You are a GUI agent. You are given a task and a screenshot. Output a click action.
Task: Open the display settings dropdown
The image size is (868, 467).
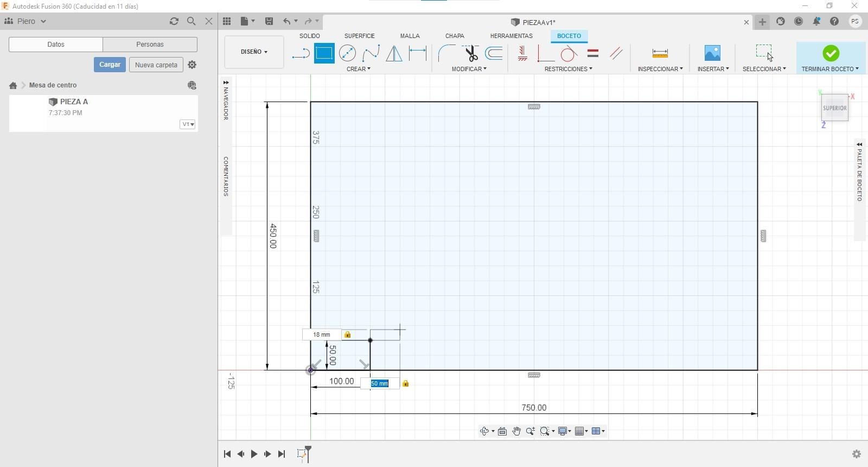pyautogui.click(x=565, y=431)
